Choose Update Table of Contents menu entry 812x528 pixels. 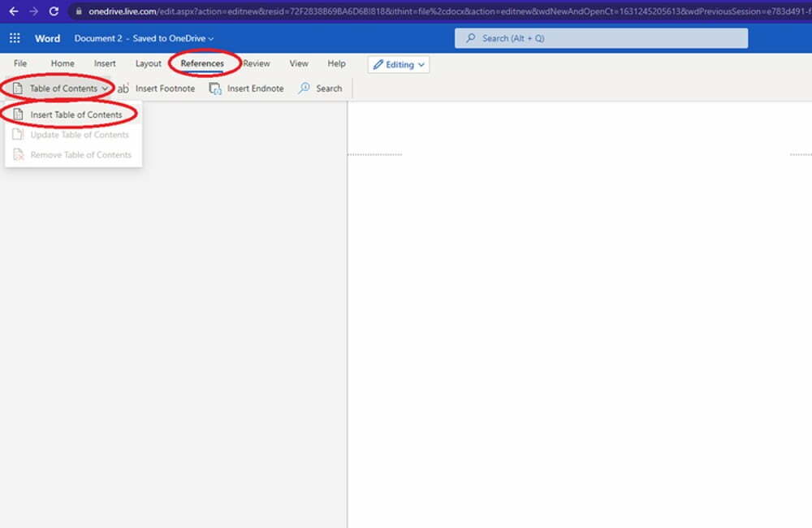click(x=79, y=134)
